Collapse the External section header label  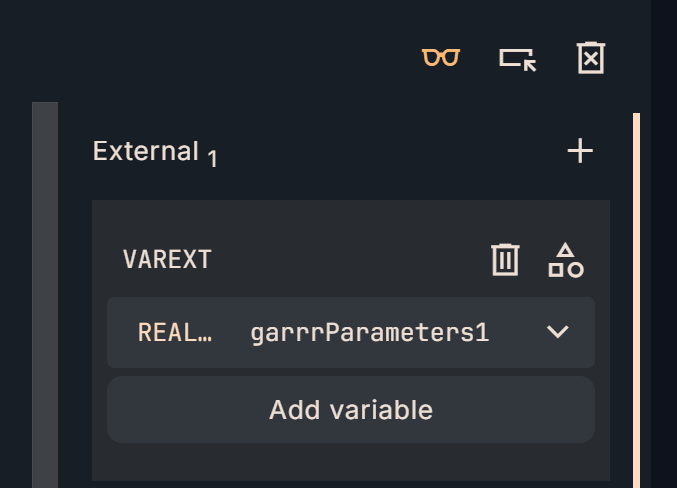pyautogui.click(x=145, y=151)
